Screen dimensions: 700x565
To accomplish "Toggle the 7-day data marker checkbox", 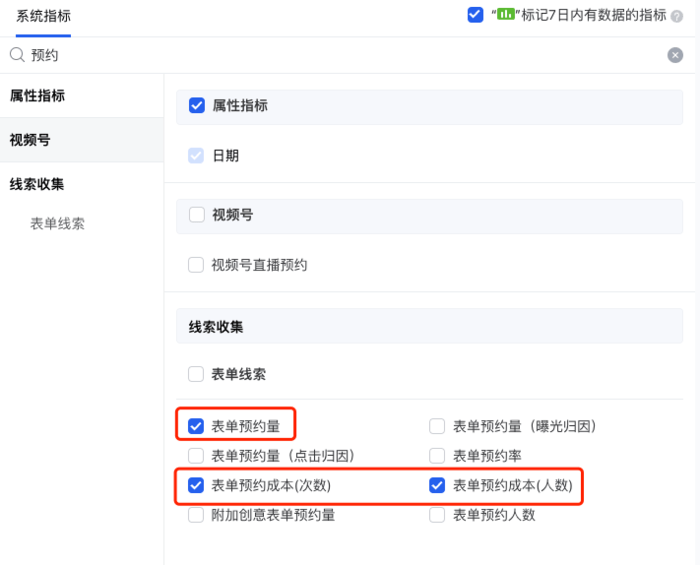I will 475,15.
